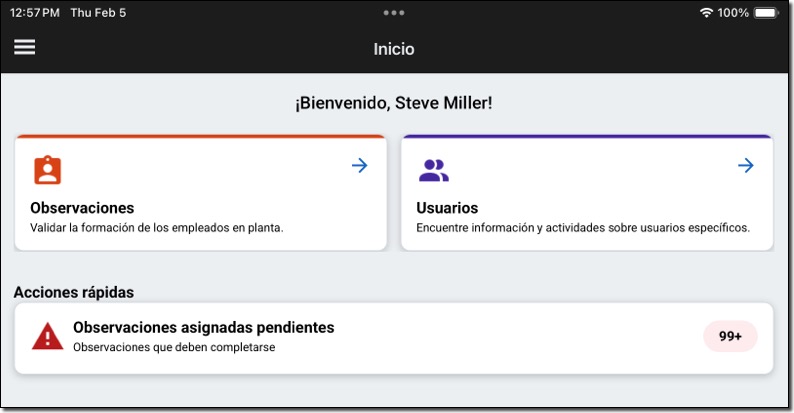794x413 pixels.
Task: Click "Observaciones que deben completarse" subtitle
Action: tap(174, 347)
